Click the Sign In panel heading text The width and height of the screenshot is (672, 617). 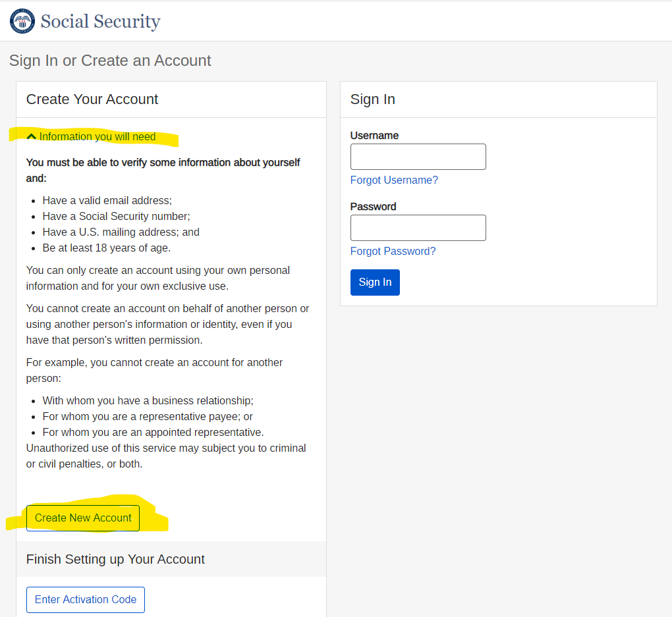point(373,99)
